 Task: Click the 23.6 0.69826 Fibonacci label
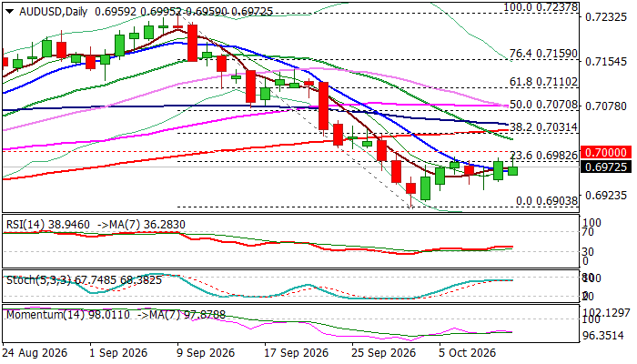543,156
